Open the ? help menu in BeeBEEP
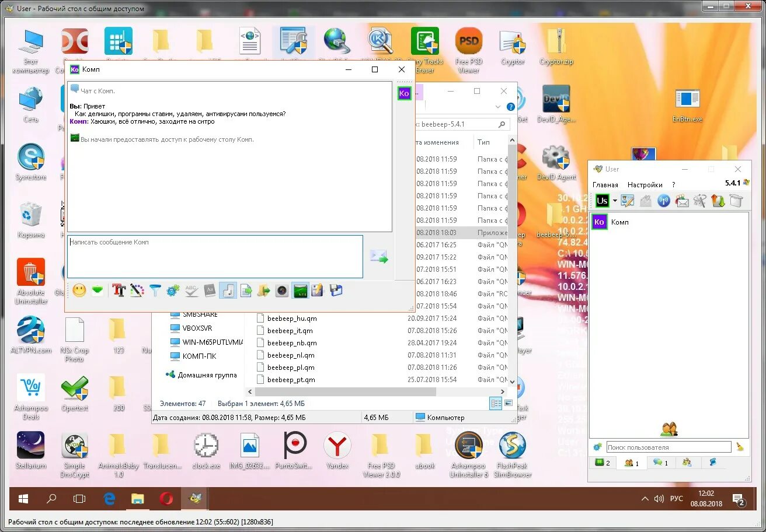This screenshot has height=532, width=766. 673,185
